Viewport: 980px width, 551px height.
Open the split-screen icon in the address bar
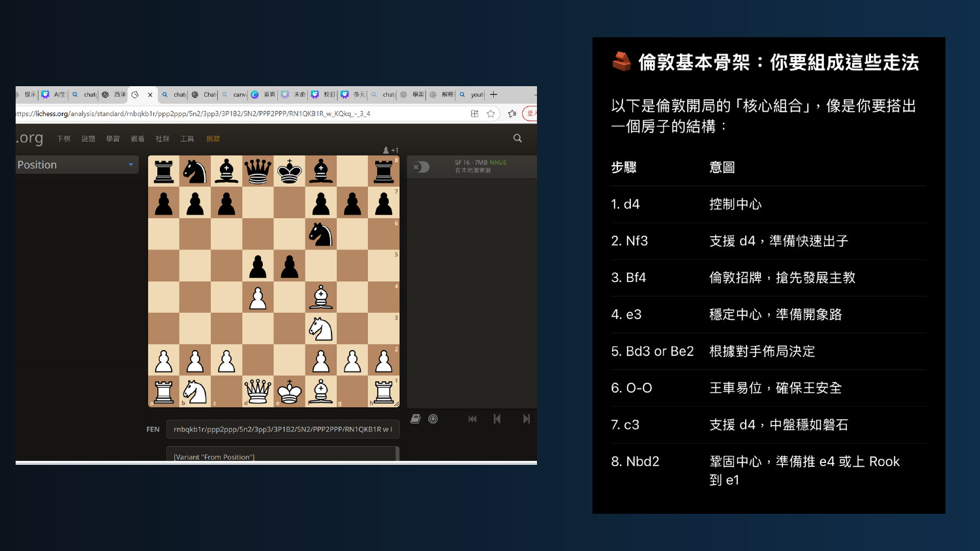pyautogui.click(x=474, y=114)
